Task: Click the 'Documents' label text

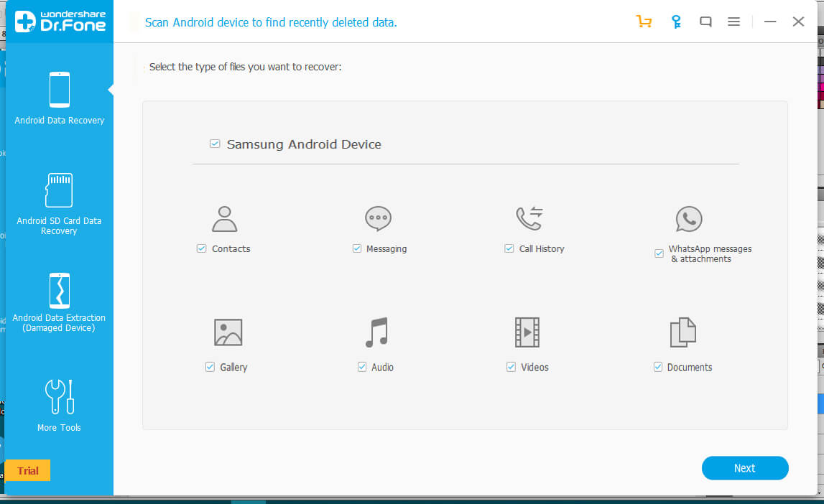Action: point(690,368)
